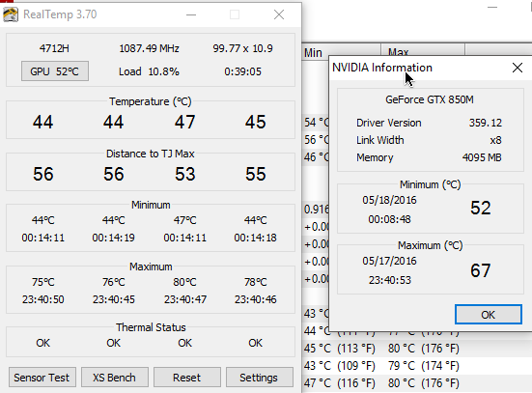
Task: Click the GPU minimum temperature 52
Action: (481, 208)
